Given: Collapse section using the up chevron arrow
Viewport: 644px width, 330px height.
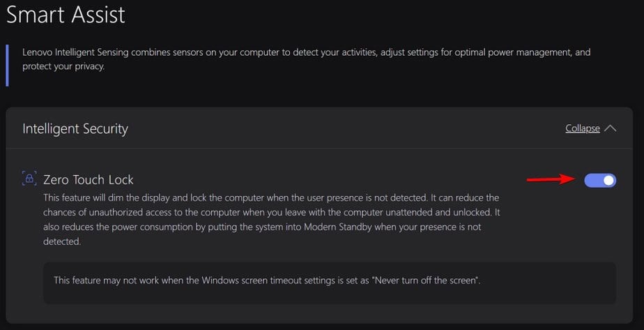Looking at the screenshot, I should (x=611, y=128).
